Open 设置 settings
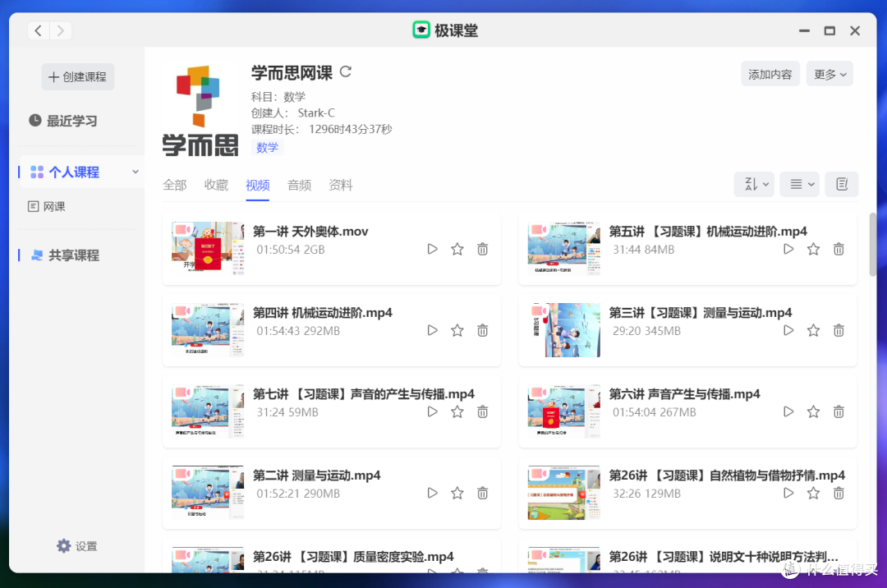 77,546
